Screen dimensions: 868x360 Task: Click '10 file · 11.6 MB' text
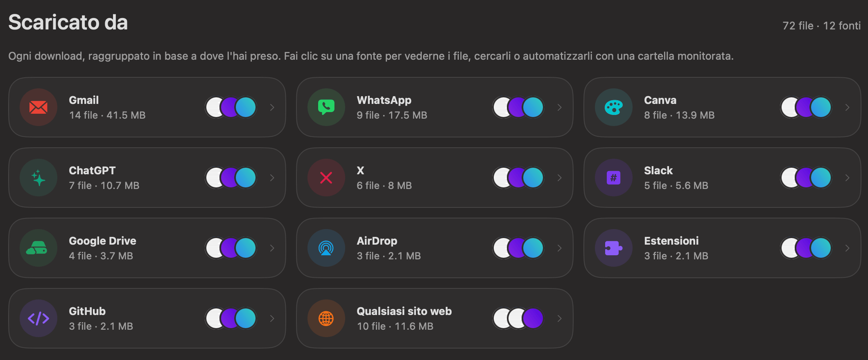tap(395, 326)
